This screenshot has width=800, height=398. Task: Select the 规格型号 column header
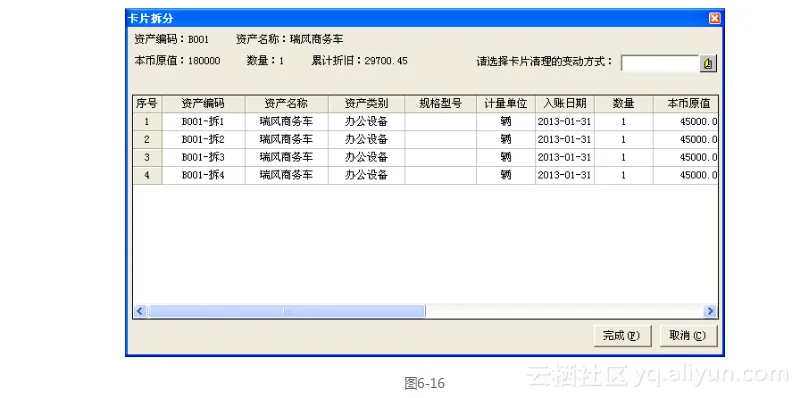point(441,104)
